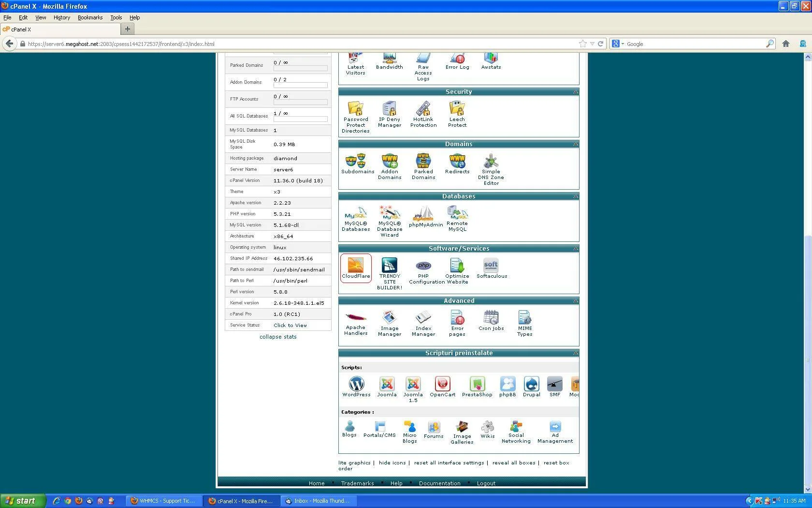The height and width of the screenshot is (508, 812).
Task: Click the Windows start button
Action: [23, 501]
